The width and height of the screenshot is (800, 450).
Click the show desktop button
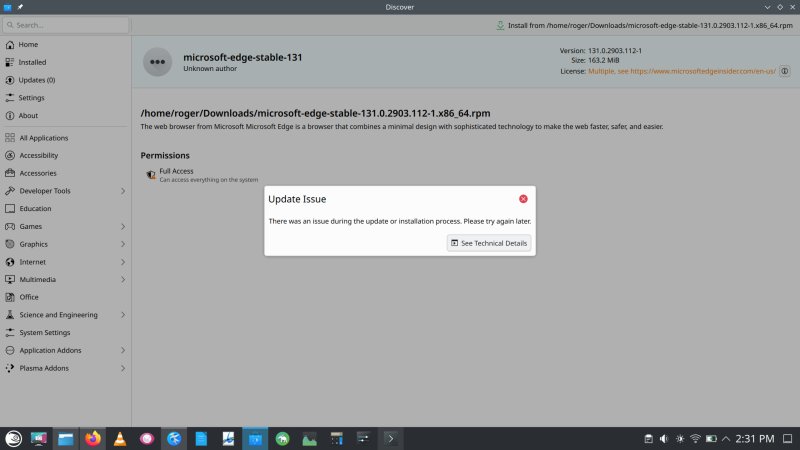pyautogui.click(x=788, y=439)
